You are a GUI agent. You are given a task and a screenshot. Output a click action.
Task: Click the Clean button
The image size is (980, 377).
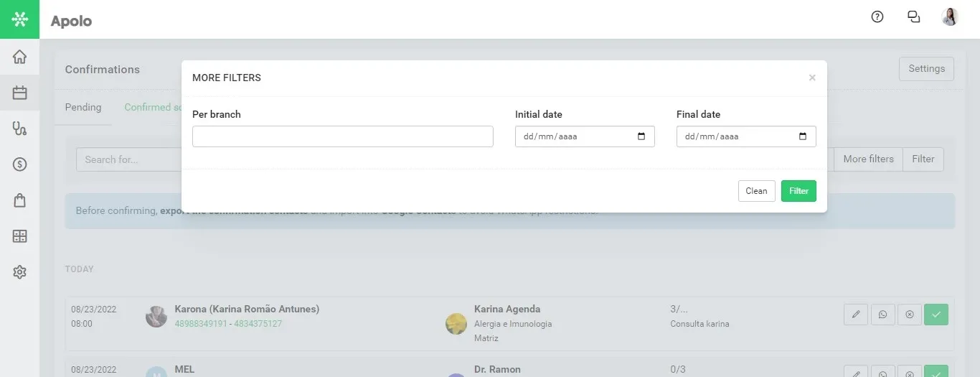pyautogui.click(x=756, y=191)
